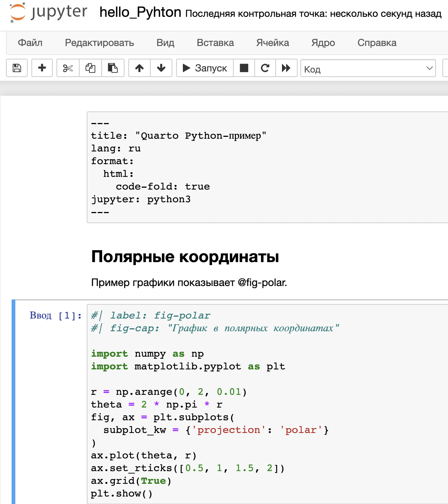
Task: Paste cells below icon
Action: pos(113,68)
